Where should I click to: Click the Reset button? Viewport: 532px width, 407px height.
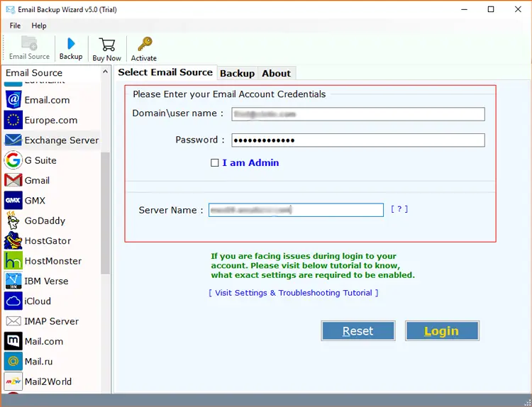coord(358,330)
